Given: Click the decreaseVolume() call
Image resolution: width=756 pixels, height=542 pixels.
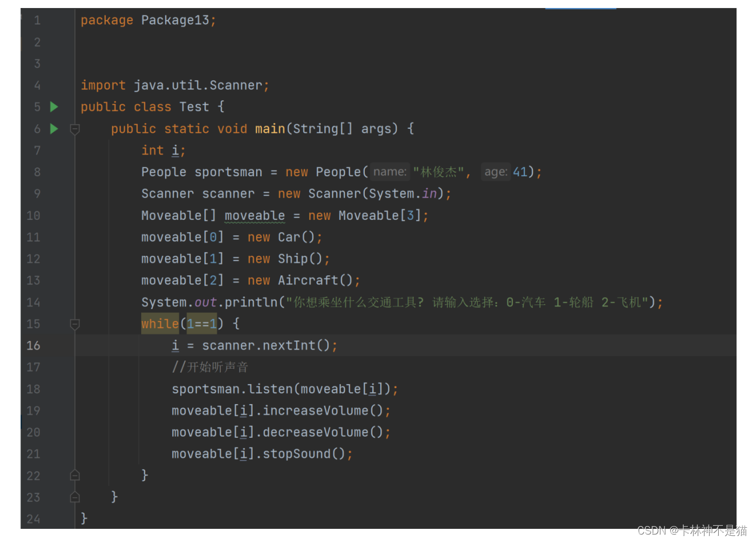Looking at the screenshot, I should (323, 432).
